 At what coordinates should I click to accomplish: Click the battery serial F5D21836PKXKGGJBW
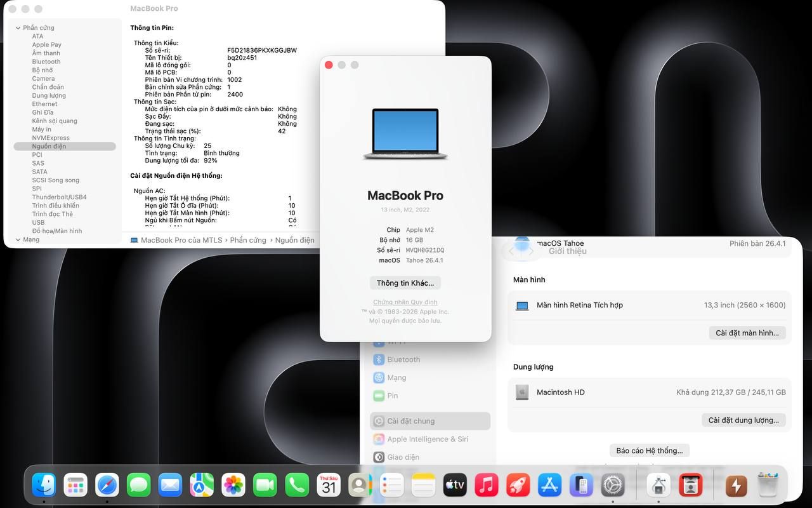(x=262, y=50)
